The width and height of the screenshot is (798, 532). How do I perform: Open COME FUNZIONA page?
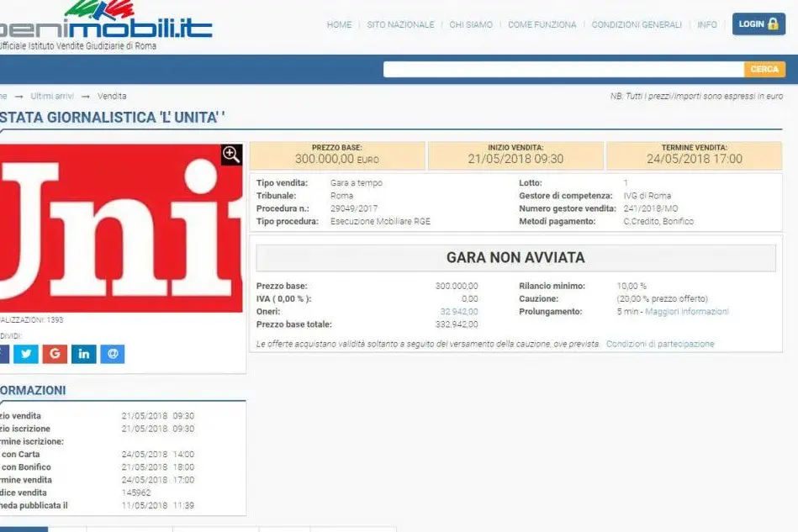tap(542, 24)
